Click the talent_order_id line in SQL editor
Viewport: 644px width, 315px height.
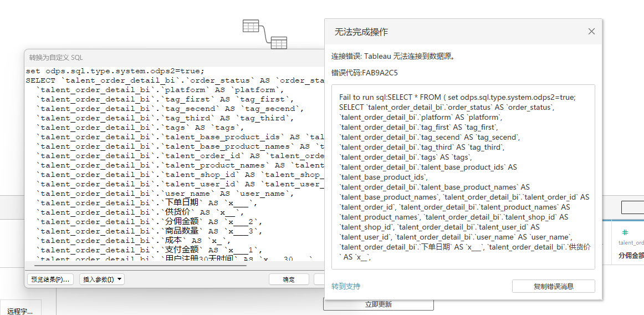point(180,156)
